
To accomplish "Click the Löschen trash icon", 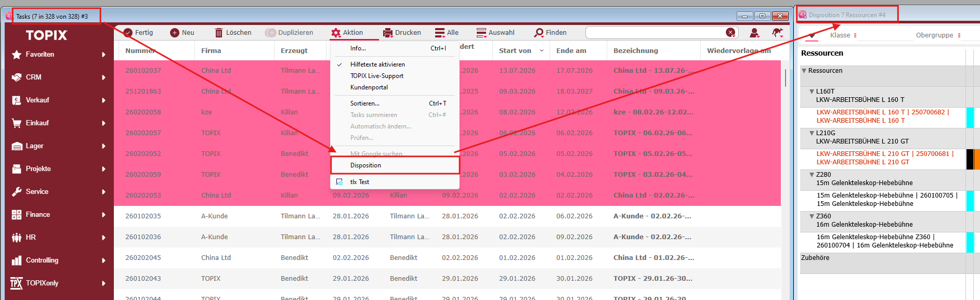I will pyautogui.click(x=219, y=33).
